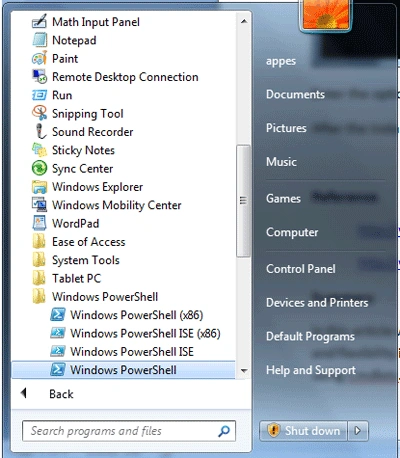Viewport: 400px width, 458px height.
Task: Open Default Programs
Action: click(310, 337)
